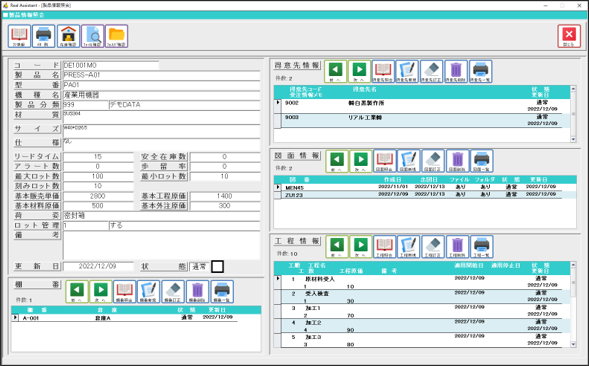Click the process list scrollbar up arrow
The image size is (589, 366).
pos(573,265)
